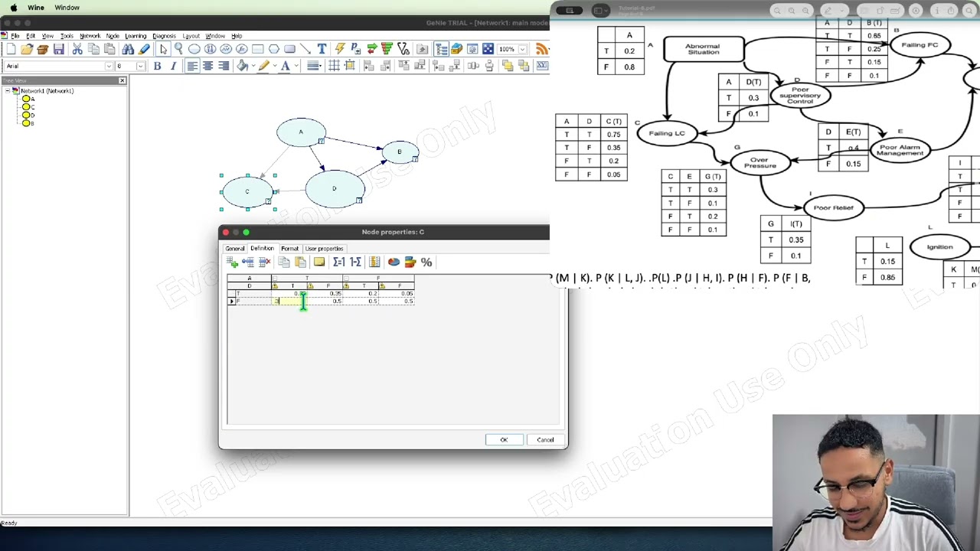
Task: Click the Copy icon in GeNIe toolbar
Action: 93,49
